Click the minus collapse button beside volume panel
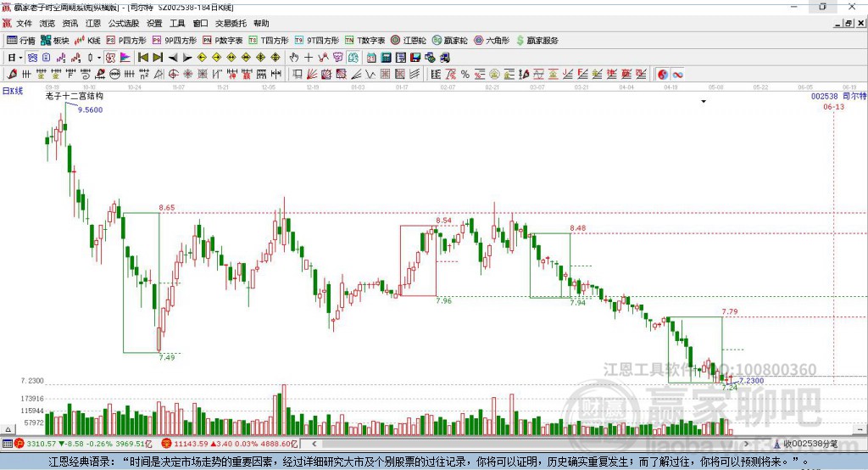The height and width of the screenshot is (470, 868). (x=860, y=429)
